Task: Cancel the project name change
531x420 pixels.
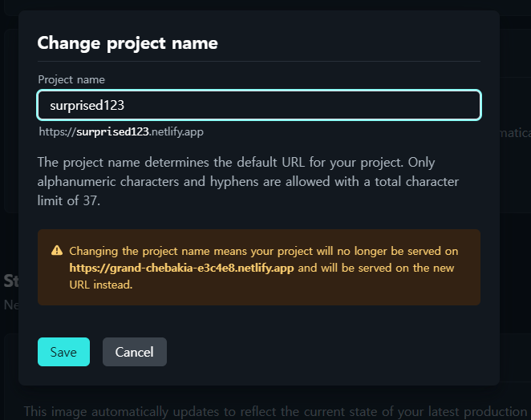Action: (x=135, y=352)
